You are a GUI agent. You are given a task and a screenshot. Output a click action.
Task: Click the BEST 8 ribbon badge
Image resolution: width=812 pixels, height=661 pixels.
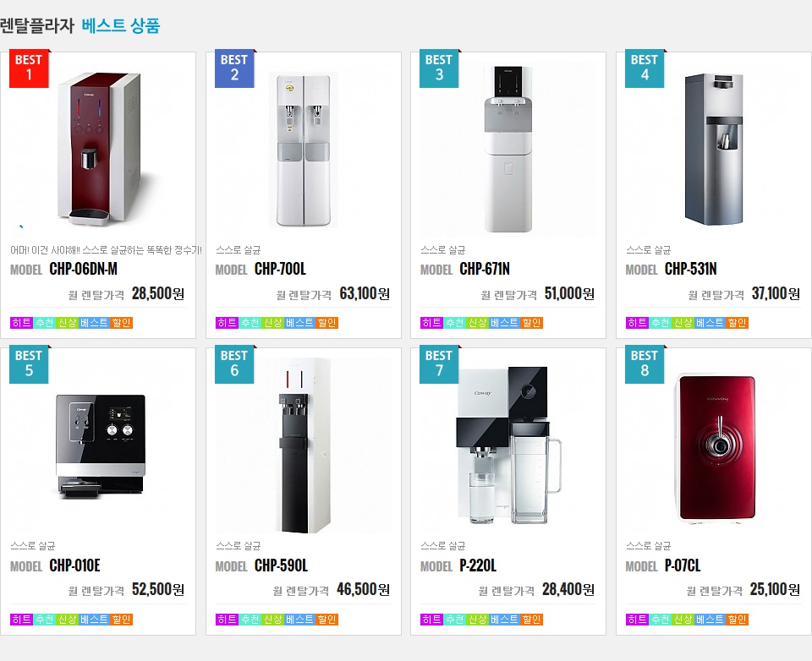coord(645,364)
